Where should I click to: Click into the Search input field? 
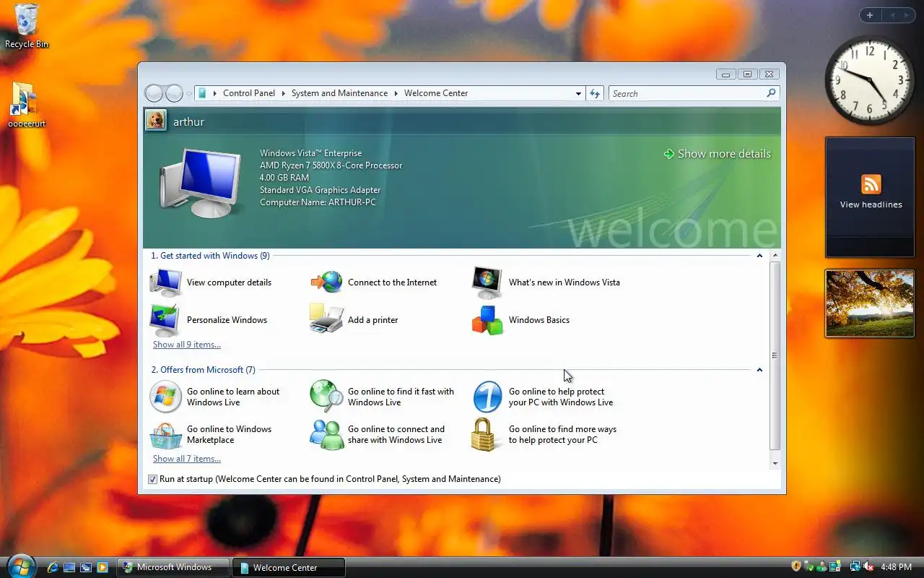click(687, 93)
